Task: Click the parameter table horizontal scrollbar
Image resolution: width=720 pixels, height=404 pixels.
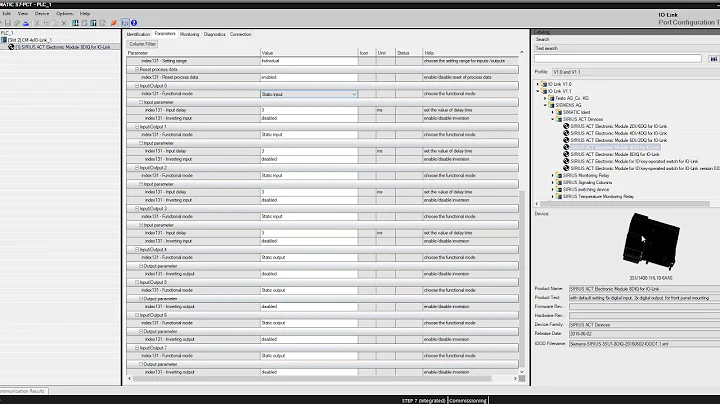Action: pos(312,379)
